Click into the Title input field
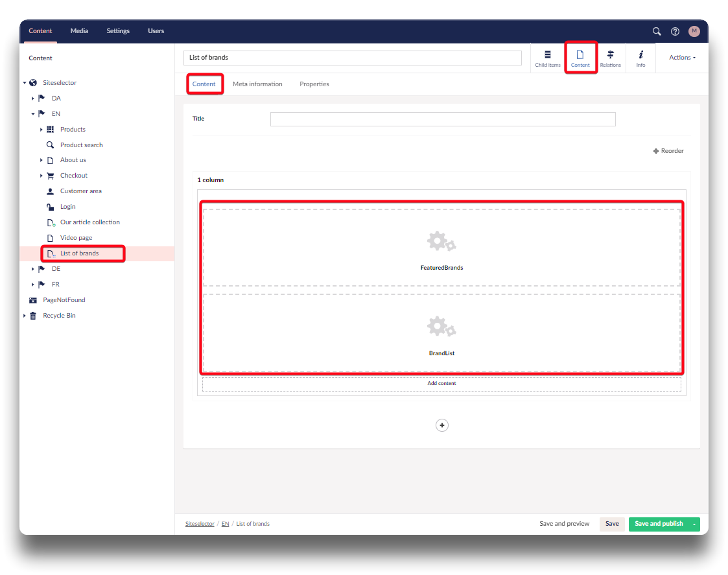Screen dimensions: 728x575 (442, 119)
